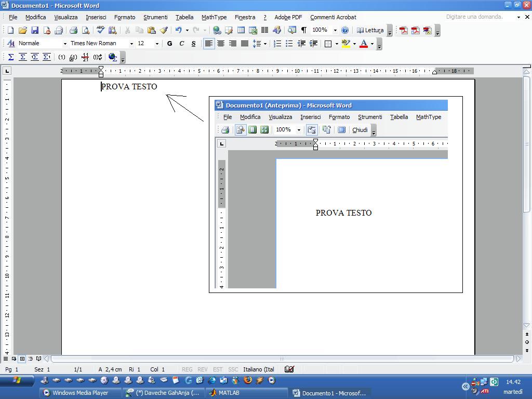Insert a MathType equation number
532x399 pixels.
(x=61, y=57)
